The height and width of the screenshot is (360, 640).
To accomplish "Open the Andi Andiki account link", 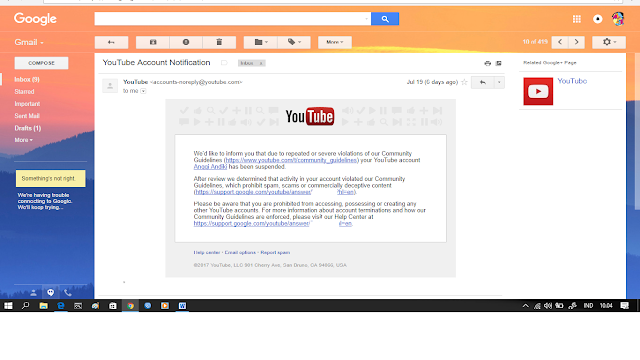I will [210, 167].
